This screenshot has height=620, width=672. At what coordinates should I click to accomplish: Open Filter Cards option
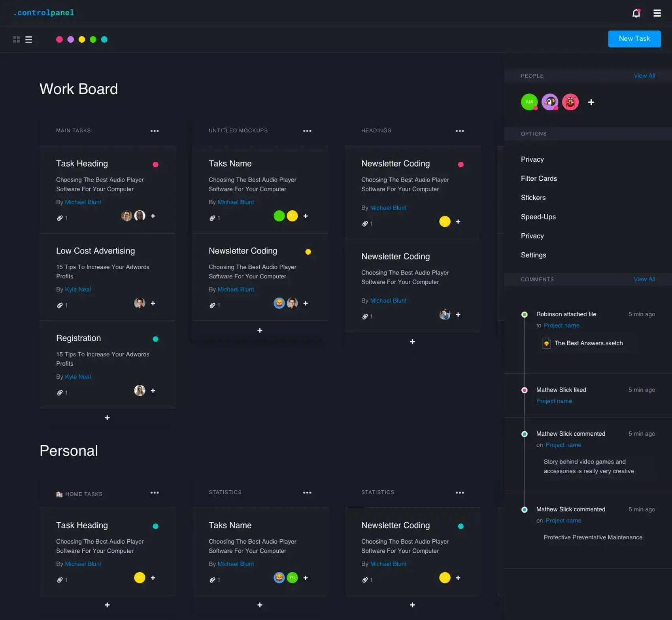click(538, 179)
